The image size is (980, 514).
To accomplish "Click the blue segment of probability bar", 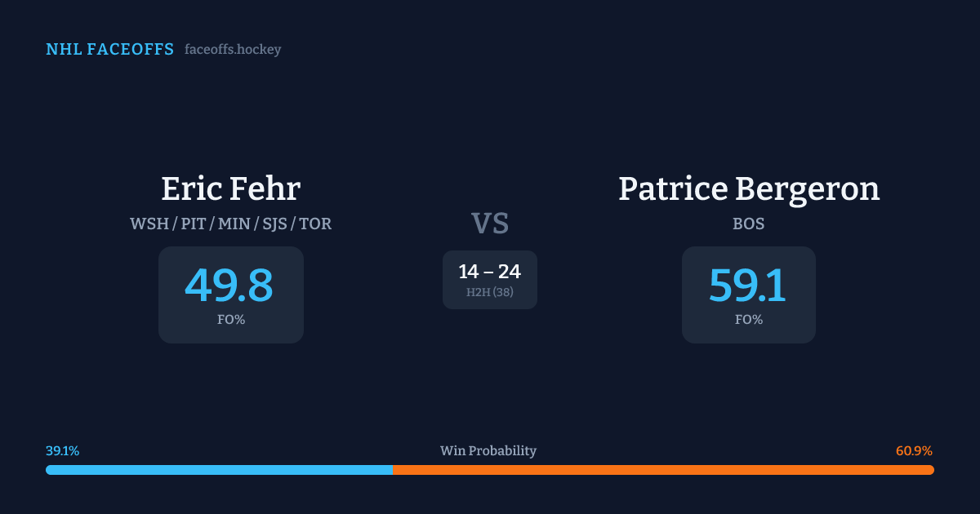I will click(x=219, y=470).
